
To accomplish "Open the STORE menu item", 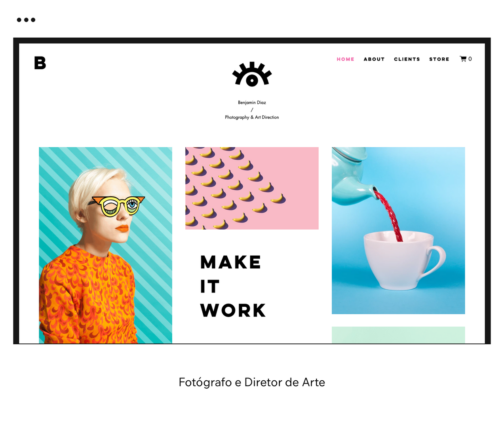I will tap(439, 59).
